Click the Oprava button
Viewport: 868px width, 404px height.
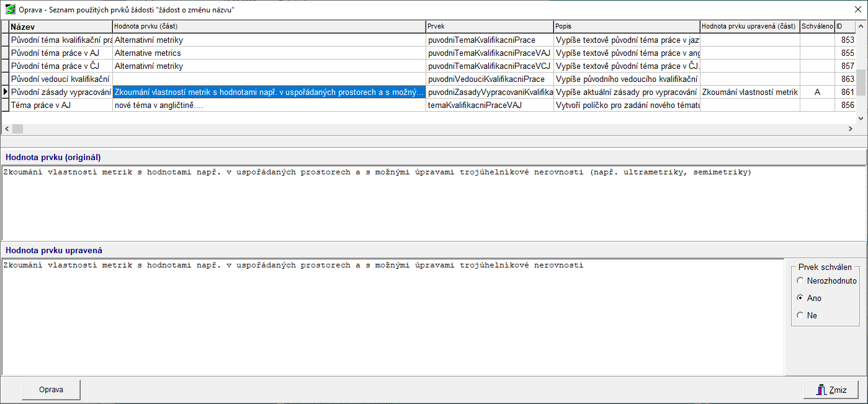click(51, 390)
